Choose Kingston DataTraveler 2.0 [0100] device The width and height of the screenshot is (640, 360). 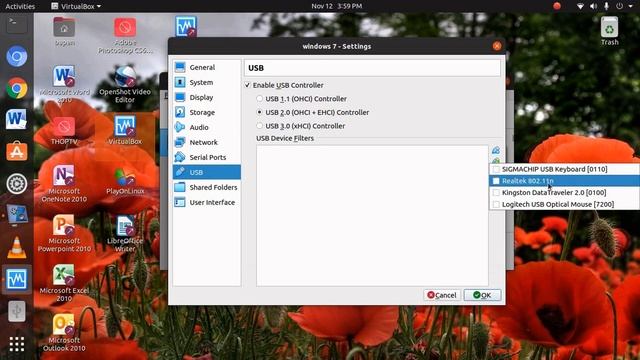click(564, 193)
